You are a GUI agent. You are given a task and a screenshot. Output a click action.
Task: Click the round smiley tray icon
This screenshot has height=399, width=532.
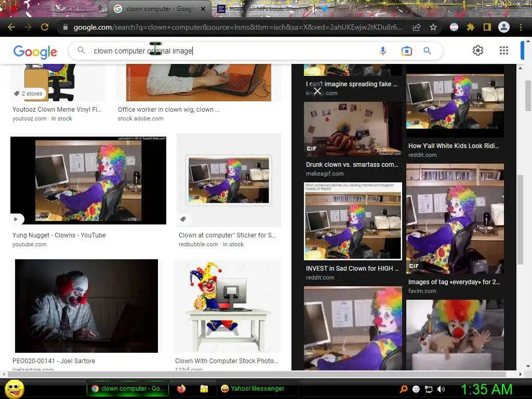(416, 389)
